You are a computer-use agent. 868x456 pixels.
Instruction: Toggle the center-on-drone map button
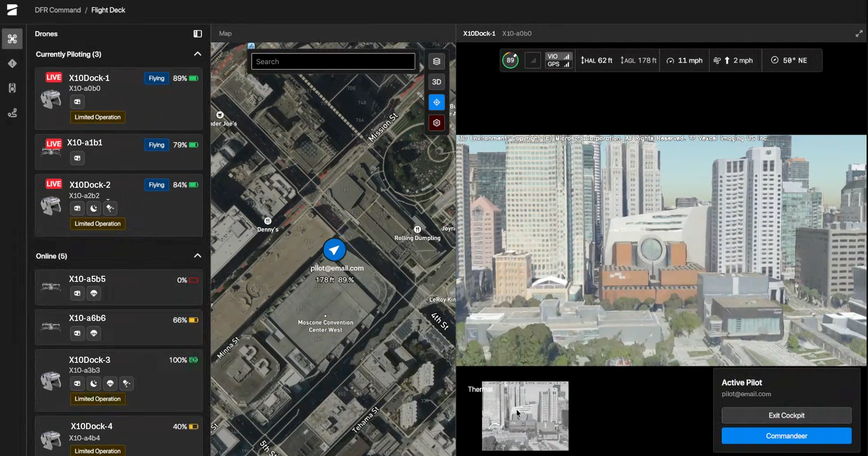click(x=437, y=102)
